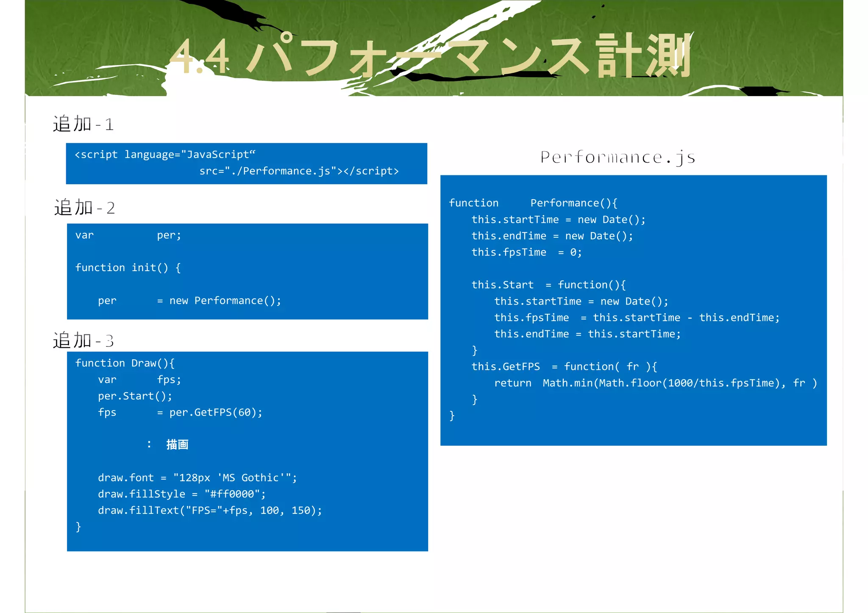Click the draw.fillText FPS line
The height and width of the screenshot is (613, 868).
tap(210, 510)
